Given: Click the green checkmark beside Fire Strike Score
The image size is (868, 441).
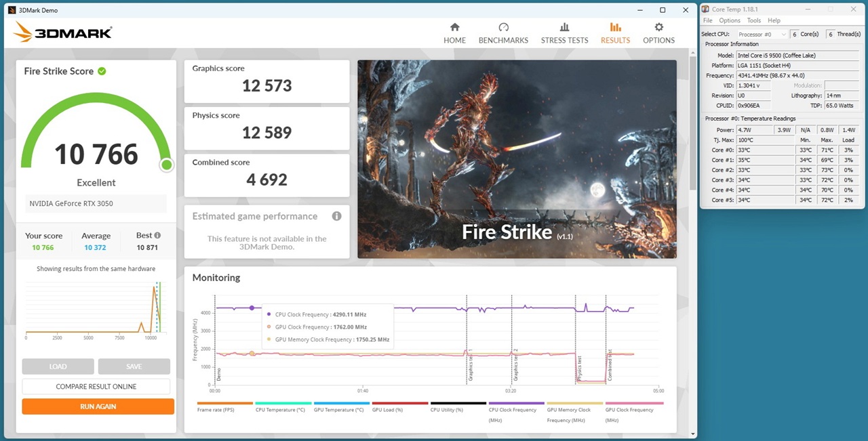Looking at the screenshot, I should (x=102, y=71).
